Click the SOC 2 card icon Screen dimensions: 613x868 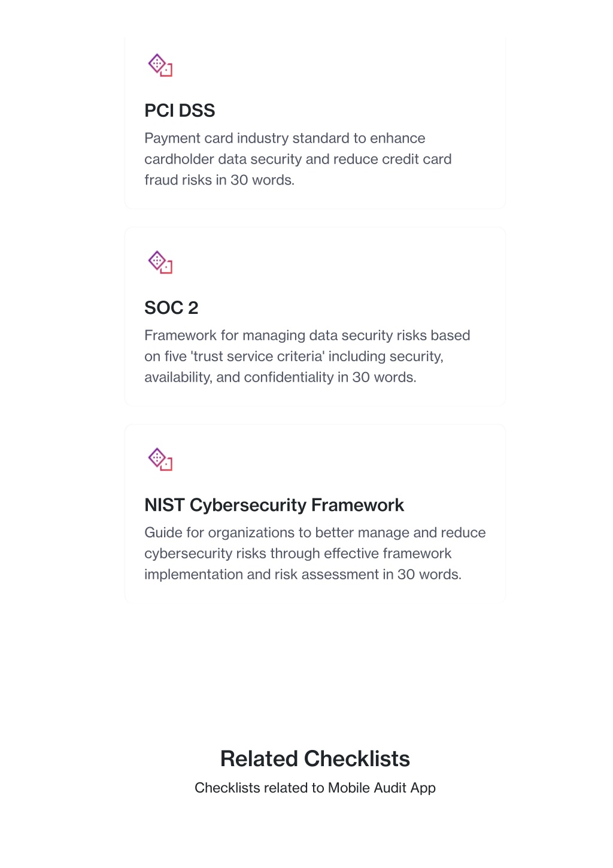160,262
